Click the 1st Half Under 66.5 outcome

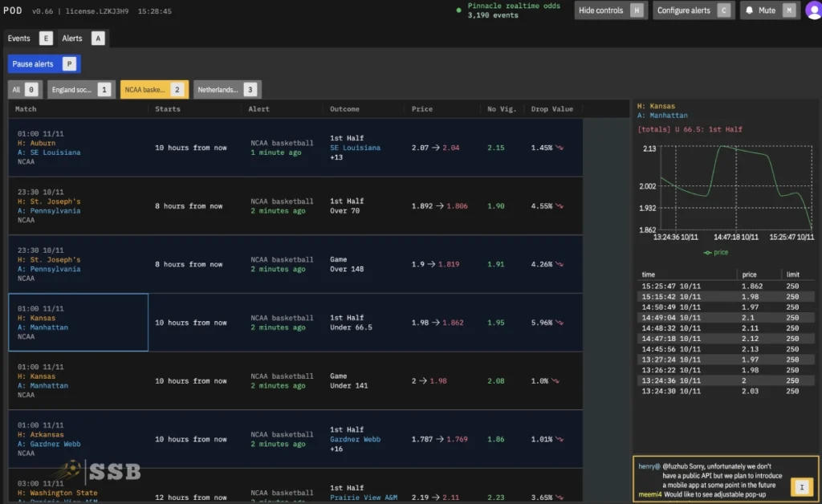(352, 323)
